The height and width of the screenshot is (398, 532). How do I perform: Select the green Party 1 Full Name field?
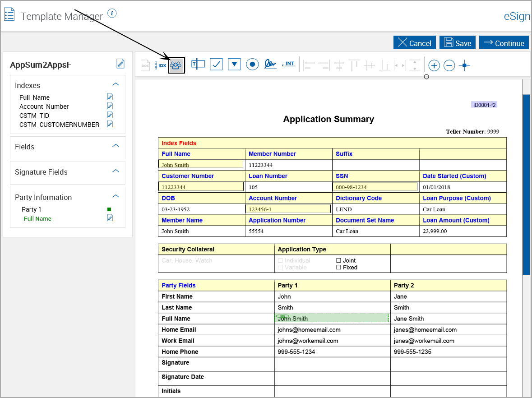click(x=332, y=318)
